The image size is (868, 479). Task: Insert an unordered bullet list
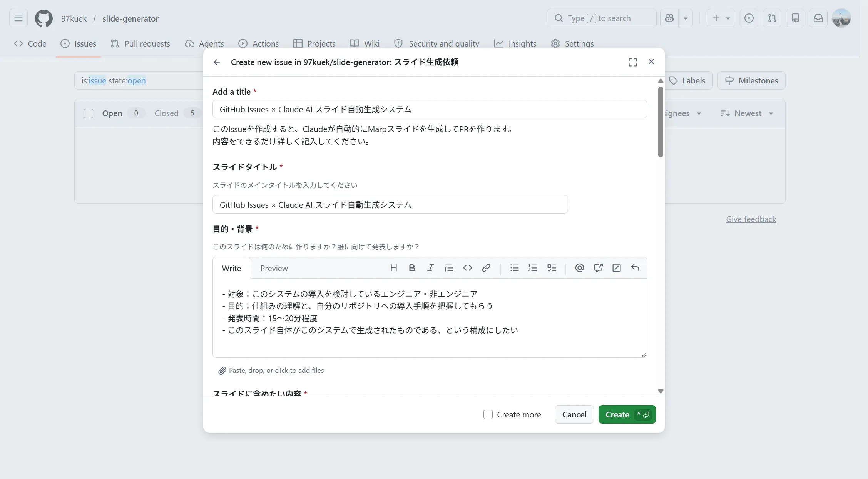tap(514, 268)
